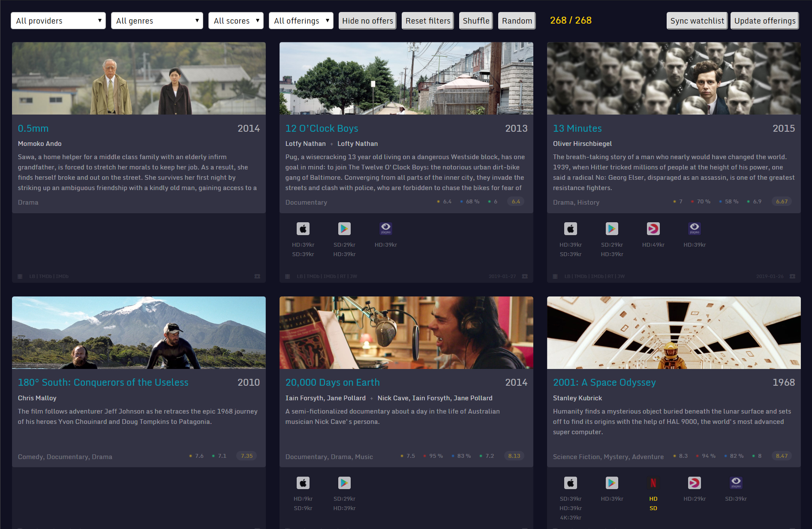Viewport: 812px width, 529px height.
Task: Click the 8.13 score badge for 20,000 Days on Earth
Action: 514,456
